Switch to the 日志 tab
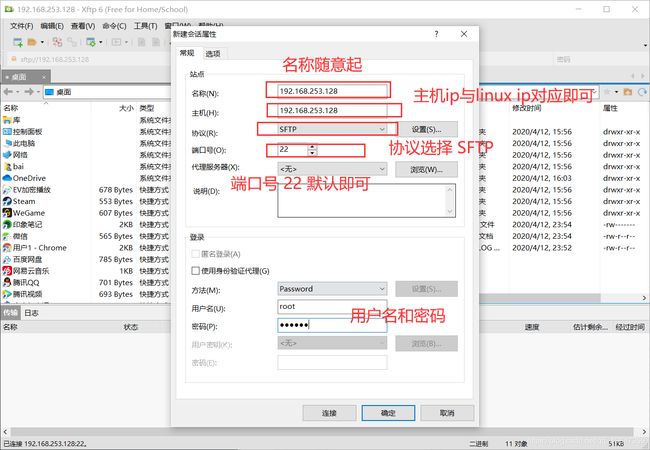Screen dimensions: 650x450 tap(31, 313)
